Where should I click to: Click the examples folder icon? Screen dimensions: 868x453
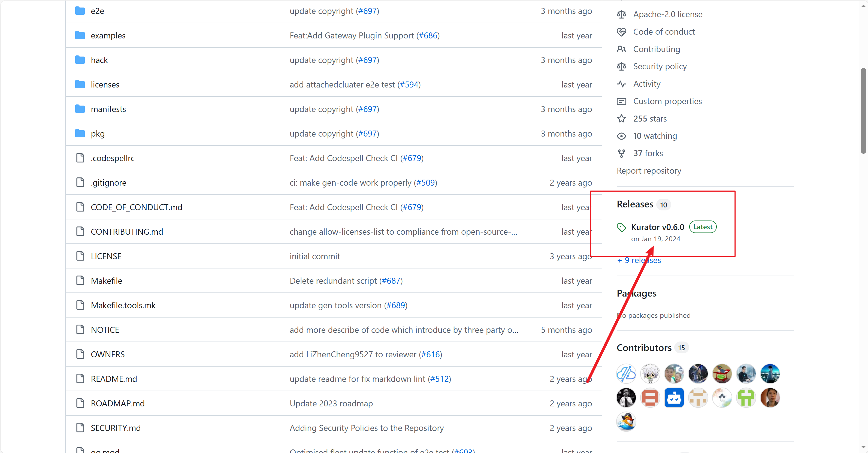pos(80,35)
